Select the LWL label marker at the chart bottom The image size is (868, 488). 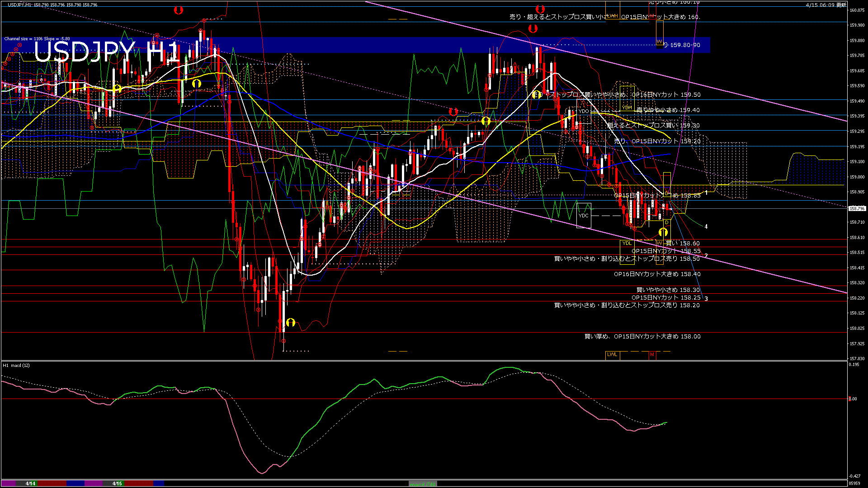click(x=612, y=355)
